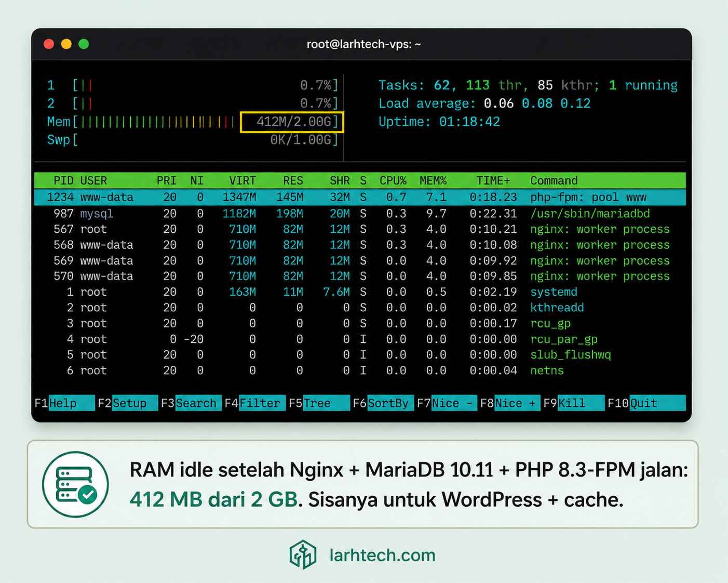Click F10 Quit
This screenshot has width=728, height=583.
coord(646,403)
